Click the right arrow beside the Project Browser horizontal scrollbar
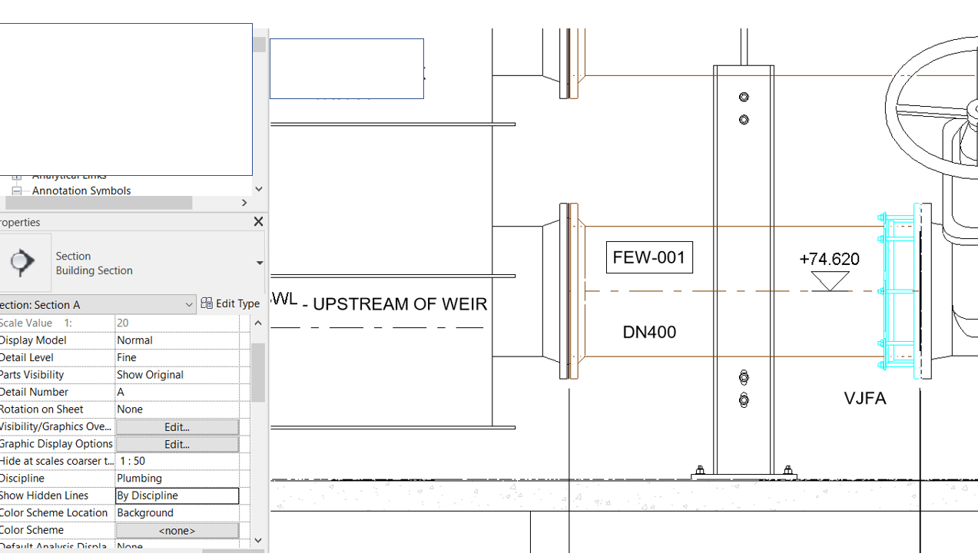 [244, 202]
